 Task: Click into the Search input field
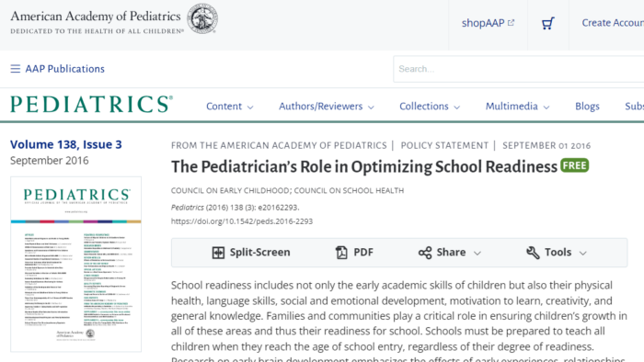point(518,69)
